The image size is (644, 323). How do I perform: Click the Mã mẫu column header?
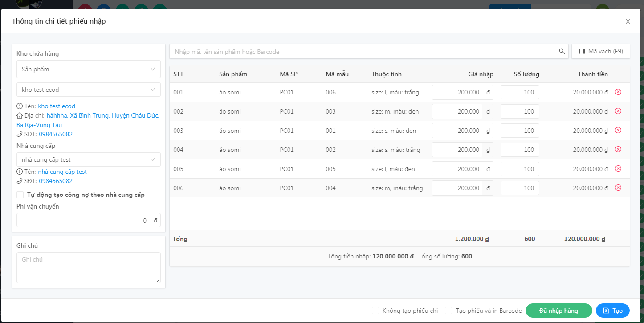[337, 74]
